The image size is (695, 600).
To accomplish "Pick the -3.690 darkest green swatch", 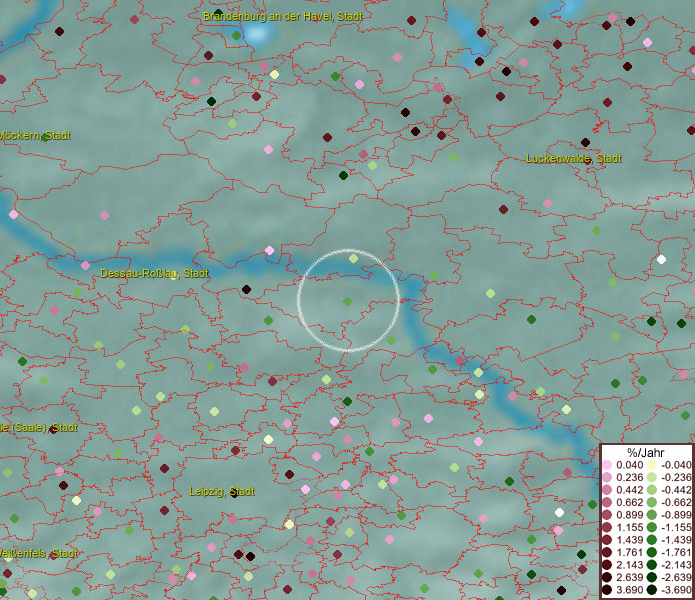I will pos(652,590).
